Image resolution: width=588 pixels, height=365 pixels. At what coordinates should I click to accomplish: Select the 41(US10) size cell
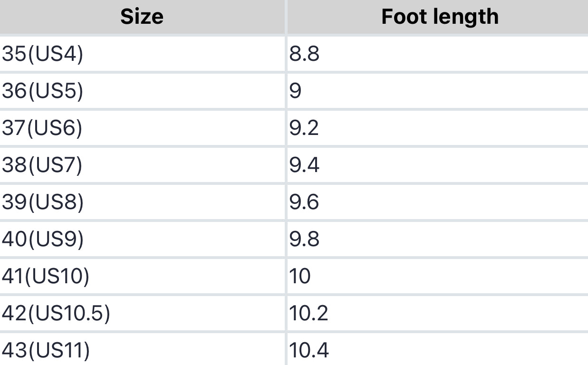pyautogui.click(x=46, y=277)
